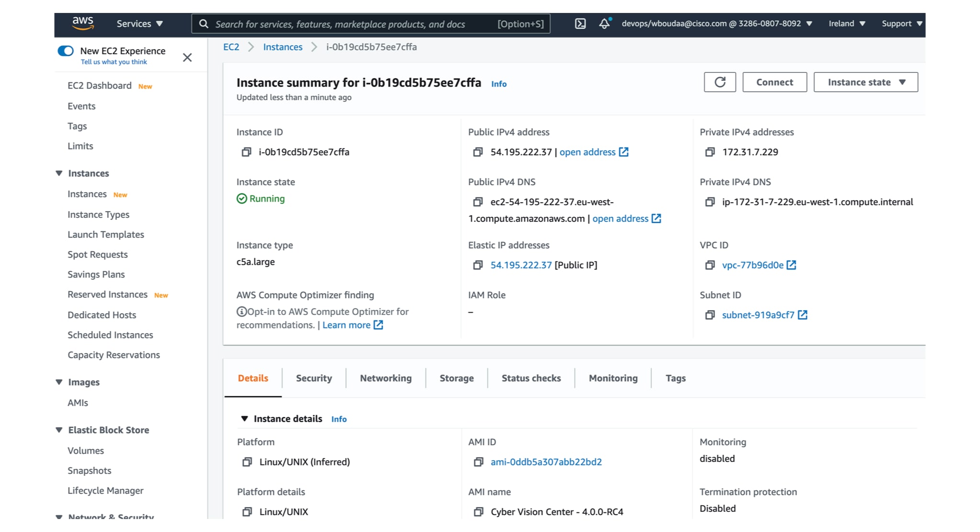The width and height of the screenshot is (980, 532).
Task: Collapse the Instance details section
Action: [x=244, y=419]
